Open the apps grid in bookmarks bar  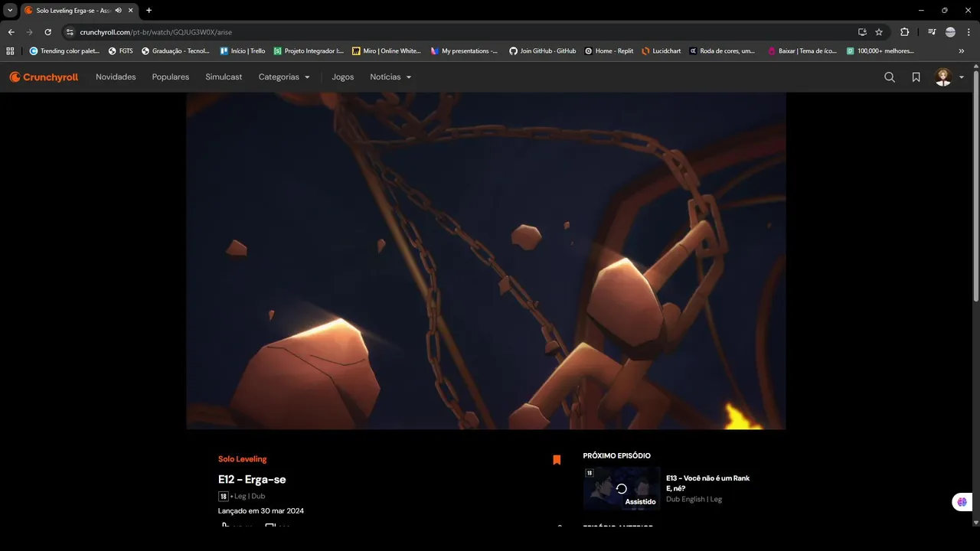(10, 51)
